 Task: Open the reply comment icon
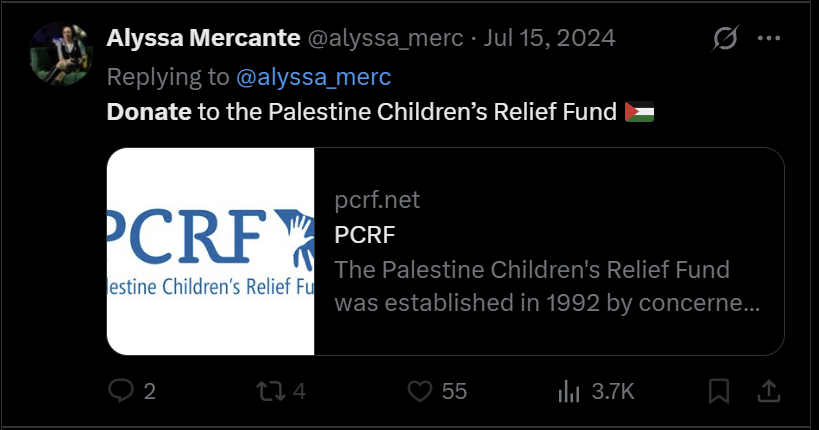pos(121,391)
